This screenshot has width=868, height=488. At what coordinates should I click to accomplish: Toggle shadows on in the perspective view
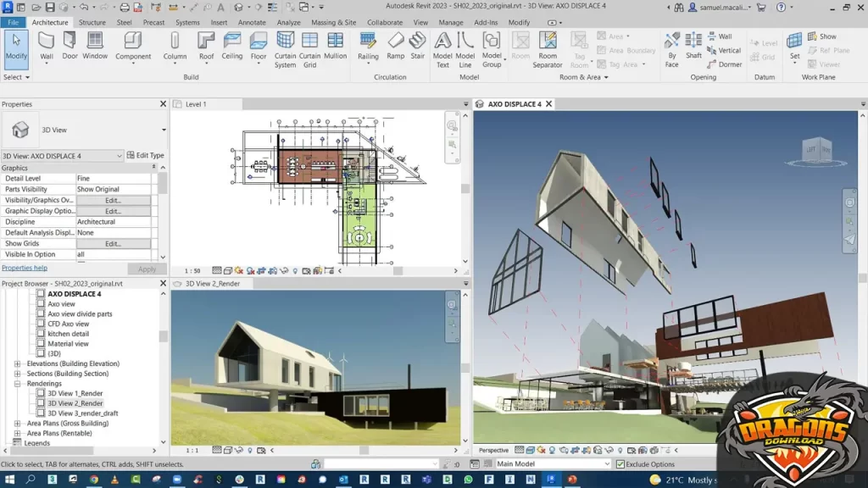(x=552, y=450)
